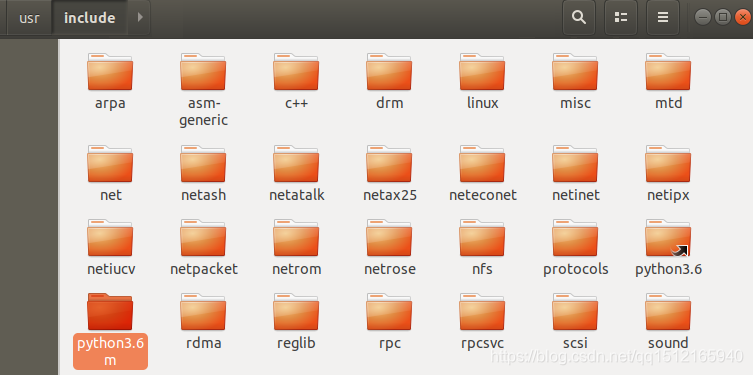Select the rpcsvc folder icon
This screenshot has width=753, height=375.
pos(483,312)
